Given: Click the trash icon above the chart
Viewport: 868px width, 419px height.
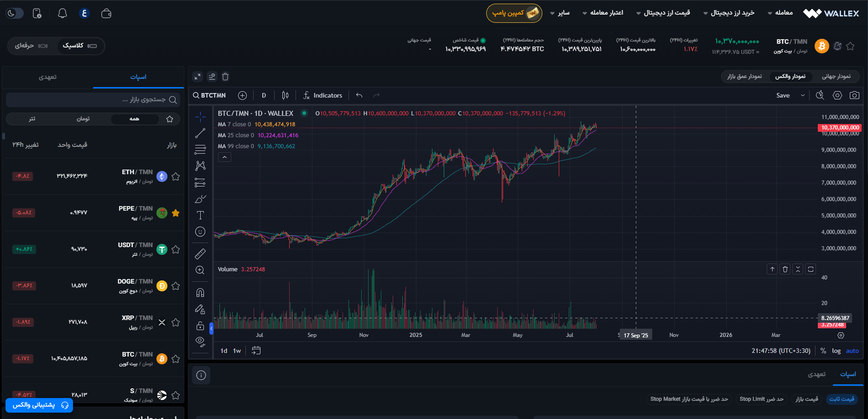Looking at the screenshot, I should [225, 77].
